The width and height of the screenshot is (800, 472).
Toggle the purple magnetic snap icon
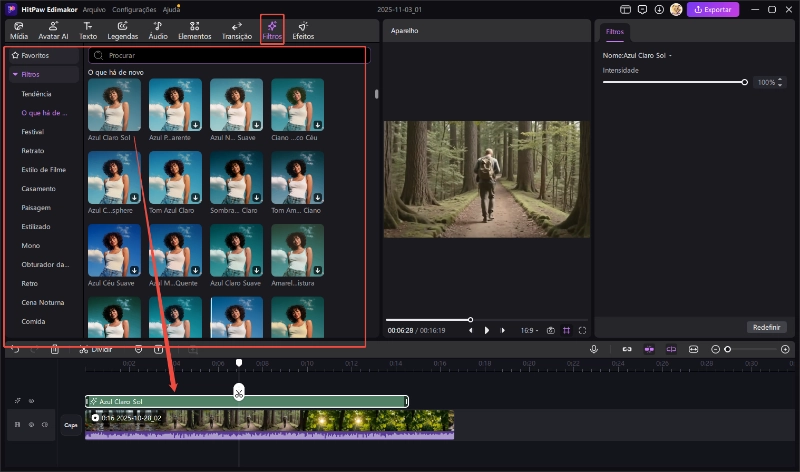coord(649,349)
